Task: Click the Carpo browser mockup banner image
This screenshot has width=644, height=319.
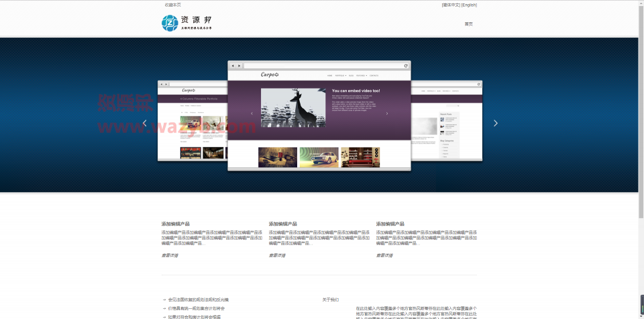Action: pos(319,116)
